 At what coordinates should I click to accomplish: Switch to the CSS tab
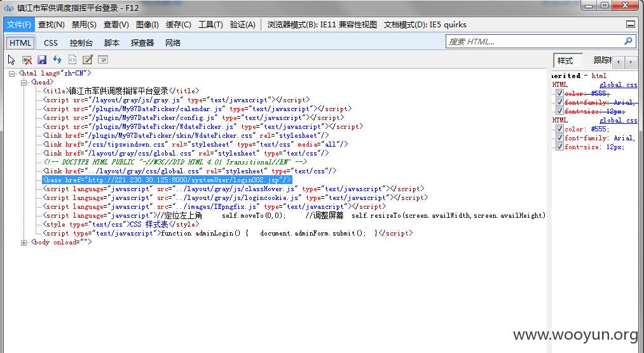coord(51,43)
